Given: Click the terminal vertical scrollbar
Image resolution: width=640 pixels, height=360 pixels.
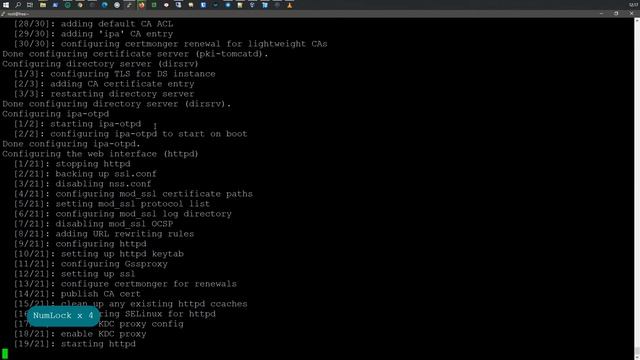Looking at the screenshot, I should point(637,189).
